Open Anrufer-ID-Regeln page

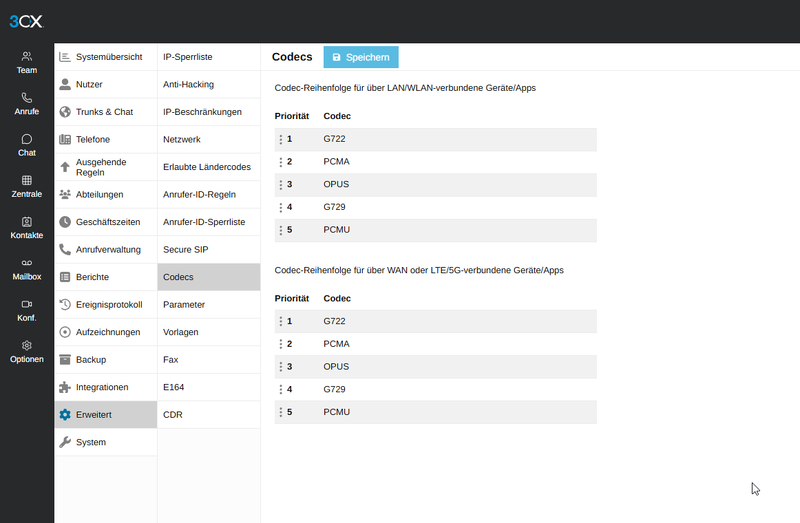pos(209,194)
